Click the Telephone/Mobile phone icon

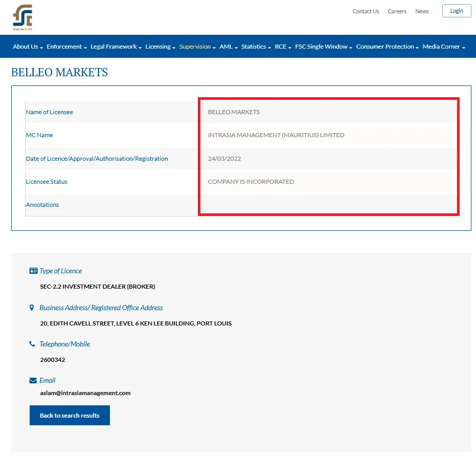[x=33, y=344]
